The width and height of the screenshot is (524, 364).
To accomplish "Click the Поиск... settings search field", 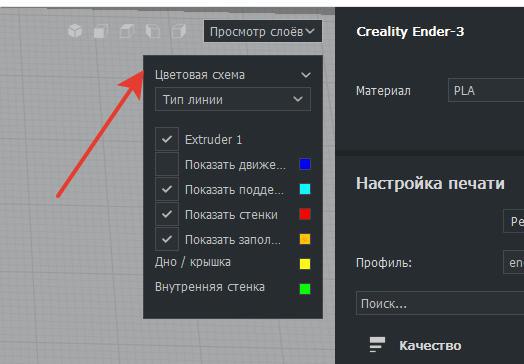I will (440, 304).
